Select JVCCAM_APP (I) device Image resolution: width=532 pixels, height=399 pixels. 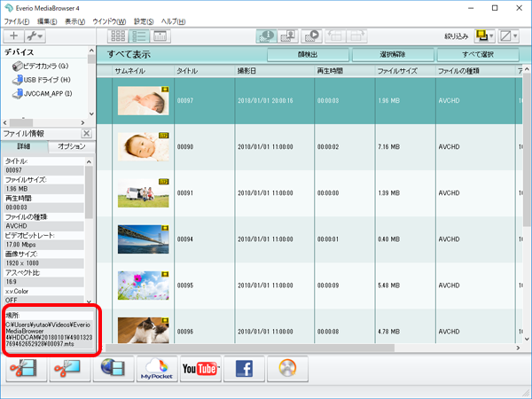[x=42, y=93]
